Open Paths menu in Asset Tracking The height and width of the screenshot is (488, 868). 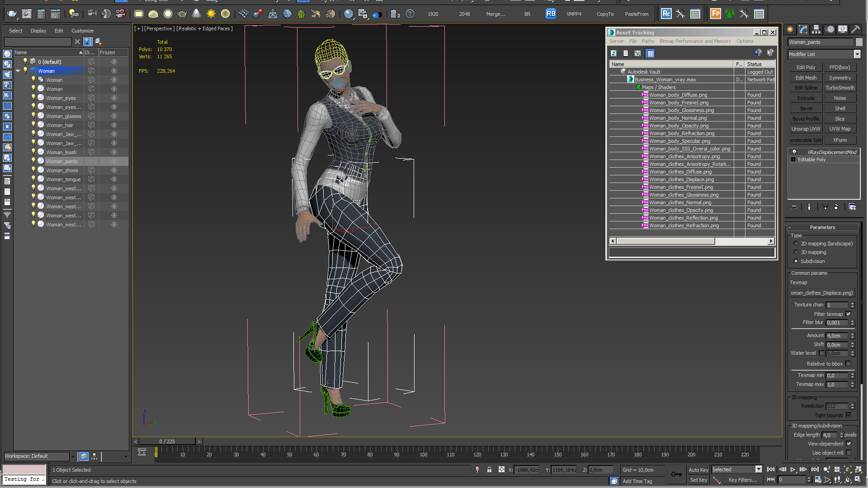coord(648,41)
